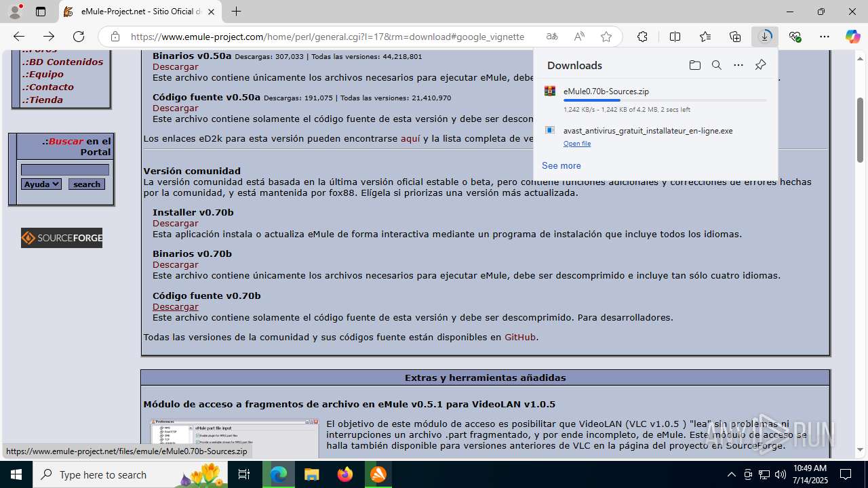Select eMule0.70b-Sources.zip download entry
This screenshot has width=868, height=488.
pos(655,100)
